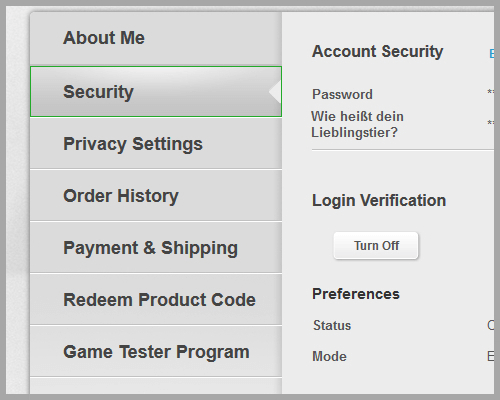This screenshot has width=500, height=400.
Task: Click the arrow pointer on Security tab
Action: [275, 91]
